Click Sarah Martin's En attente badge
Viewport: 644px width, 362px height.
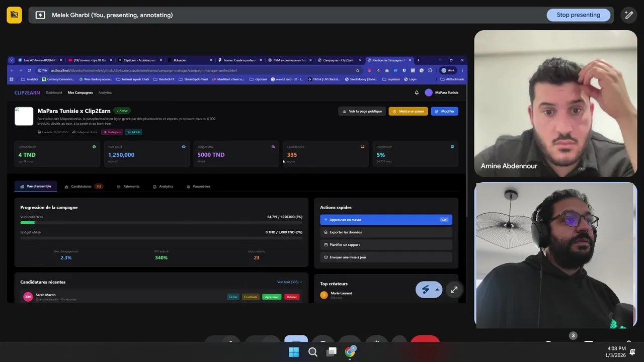pyautogui.click(x=251, y=297)
